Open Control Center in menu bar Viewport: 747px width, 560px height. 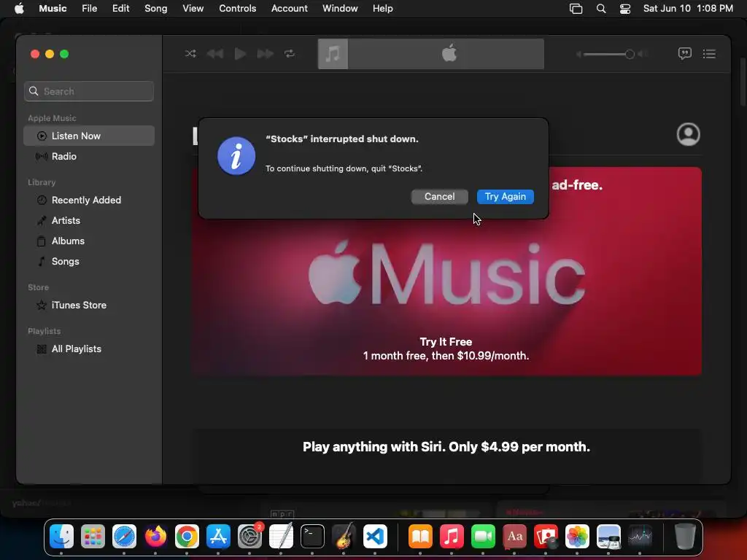coord(625,9)
